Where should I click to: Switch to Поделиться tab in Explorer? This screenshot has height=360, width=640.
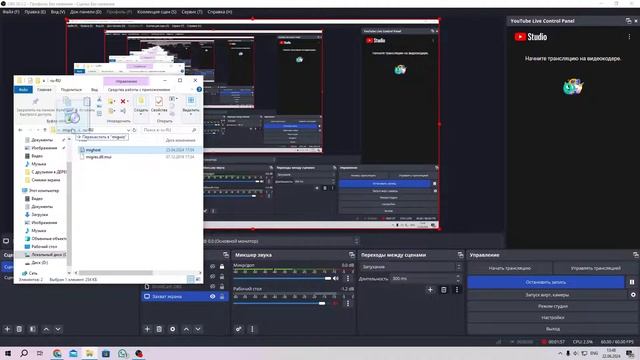pyautogui.click(x=71, y=89)
